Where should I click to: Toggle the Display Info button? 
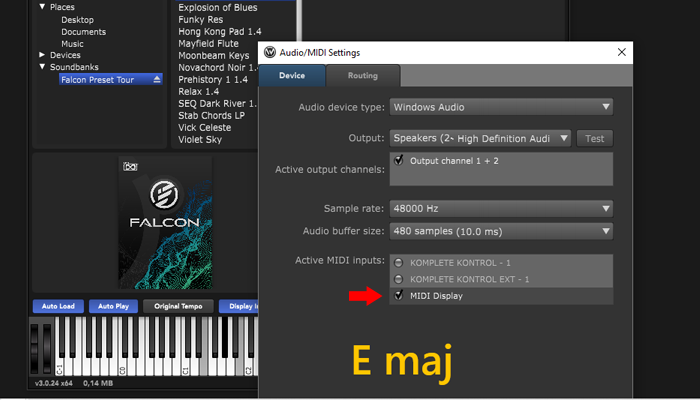click(238, 306)
